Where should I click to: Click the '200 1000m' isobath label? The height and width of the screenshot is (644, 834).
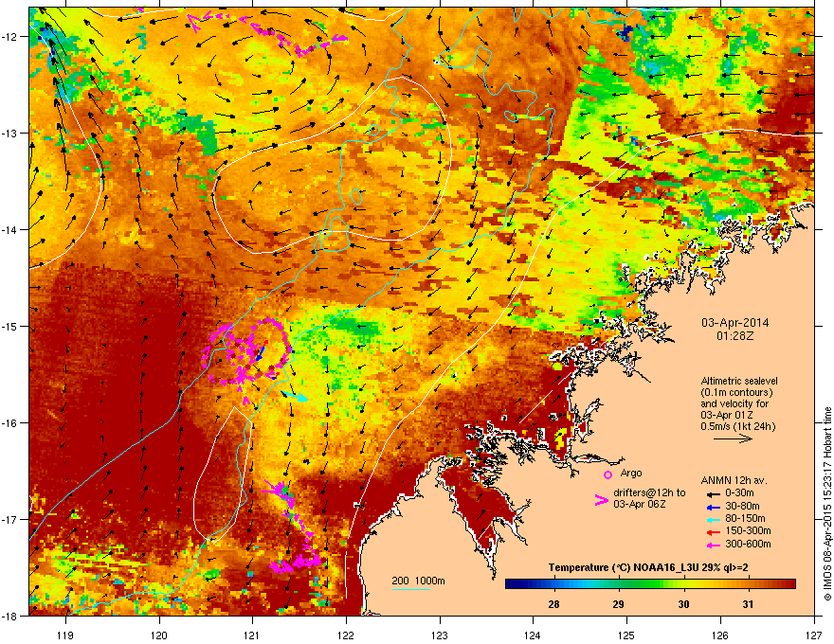coord(418,581)
